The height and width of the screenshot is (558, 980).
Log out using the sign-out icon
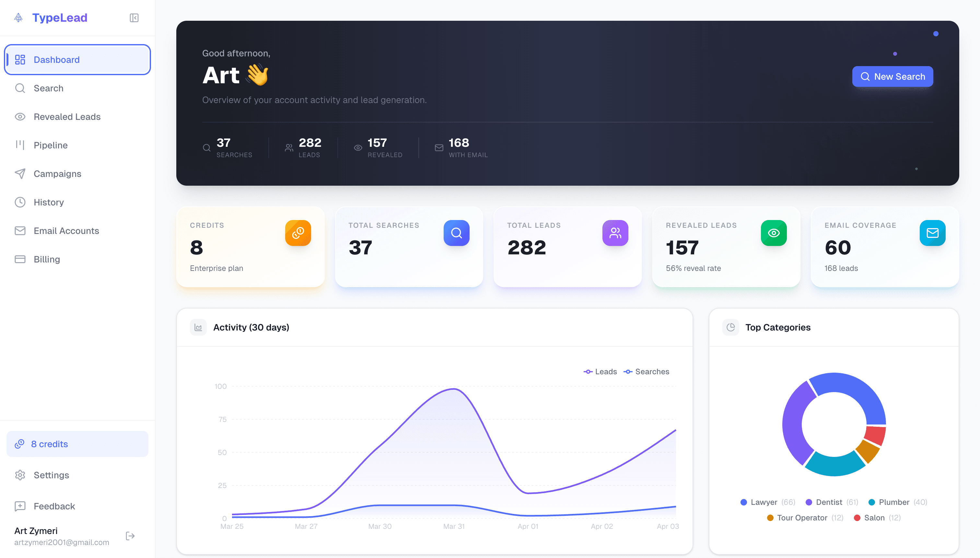tap(130, 536)
